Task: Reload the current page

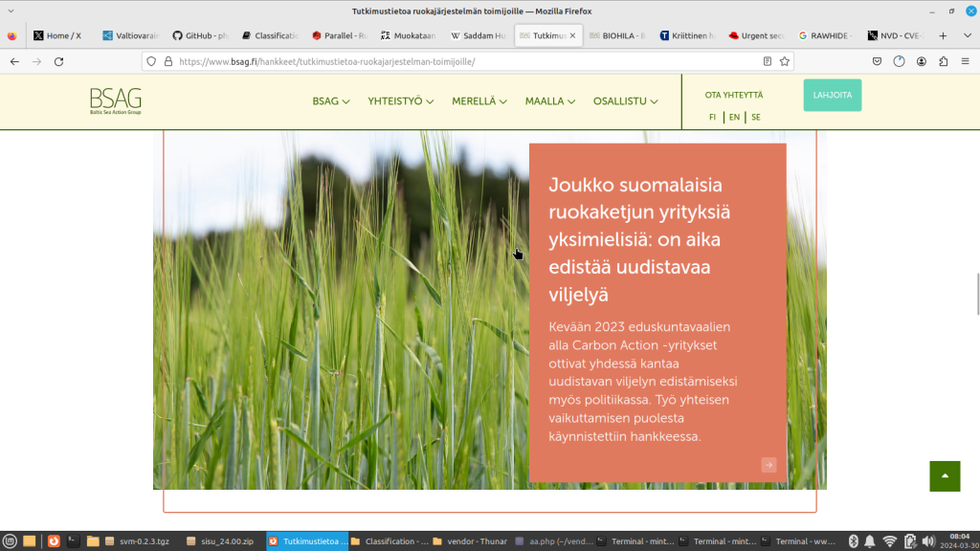Action: [x=59, y=61]
